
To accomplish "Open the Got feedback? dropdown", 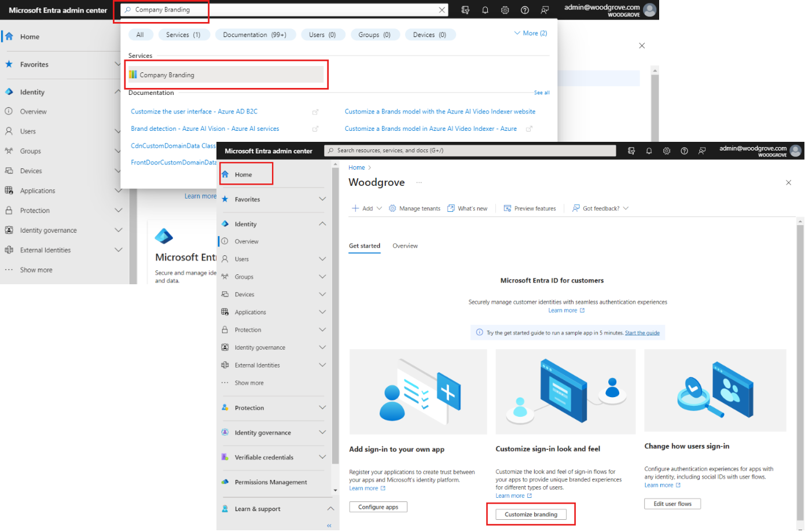I will 600,208.
